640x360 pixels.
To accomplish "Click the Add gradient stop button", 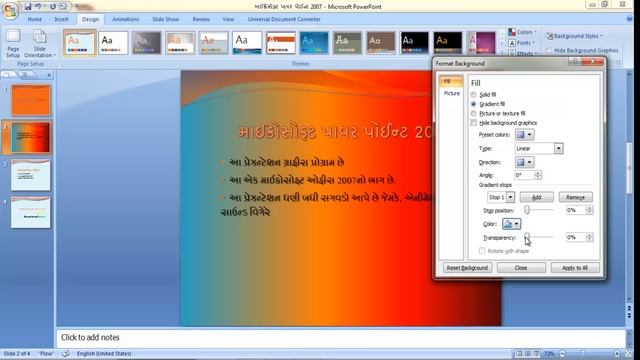I will pos(536,198).
